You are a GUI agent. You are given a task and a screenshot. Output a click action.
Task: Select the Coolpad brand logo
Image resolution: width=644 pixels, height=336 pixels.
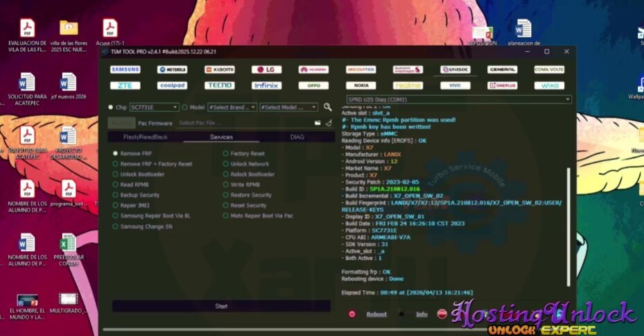point(172,85)
